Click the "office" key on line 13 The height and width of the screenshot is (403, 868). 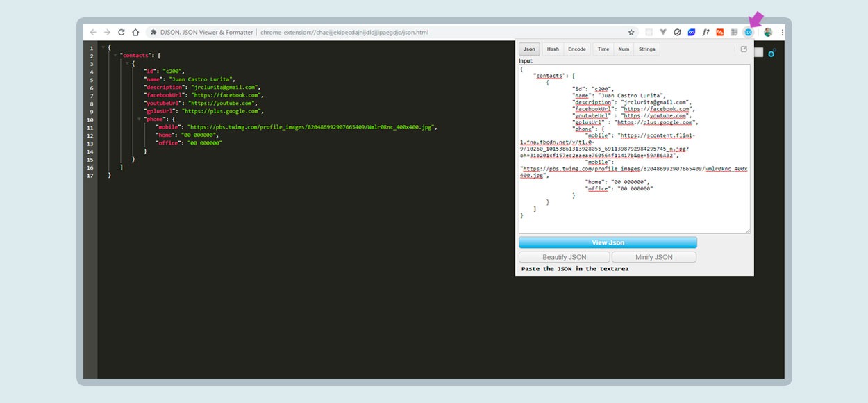point(167,143)
